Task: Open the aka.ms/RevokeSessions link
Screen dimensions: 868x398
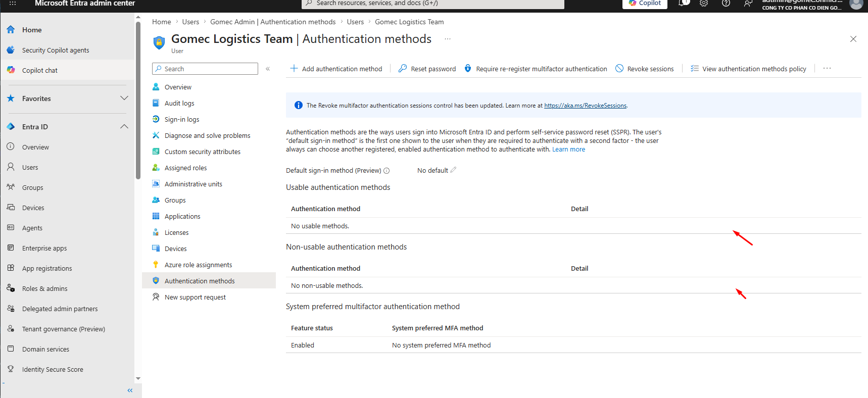Action: [x=586, y=106]
